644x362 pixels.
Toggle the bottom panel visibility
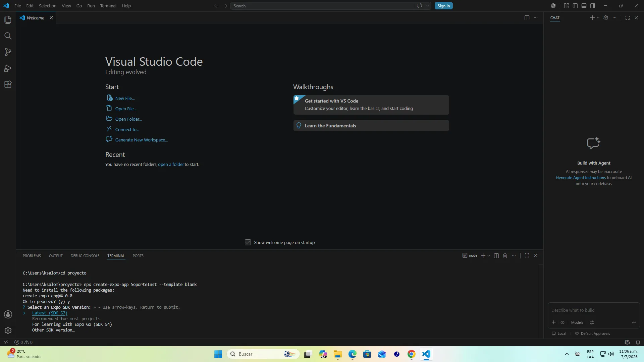point(584,6)
